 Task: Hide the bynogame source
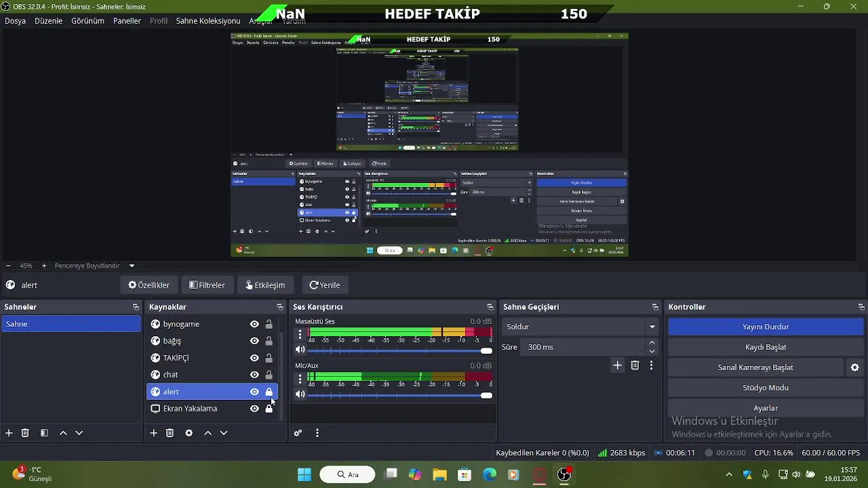[254, 324]
